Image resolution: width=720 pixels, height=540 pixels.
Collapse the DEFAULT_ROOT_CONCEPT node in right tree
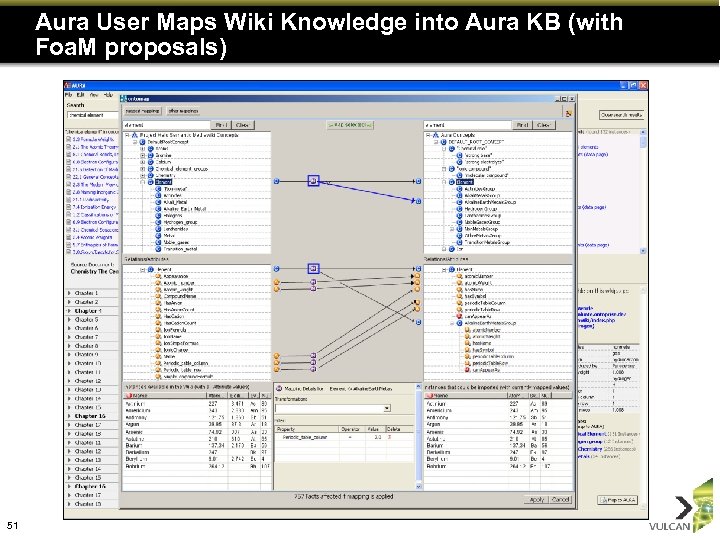(x=436, y=142)
